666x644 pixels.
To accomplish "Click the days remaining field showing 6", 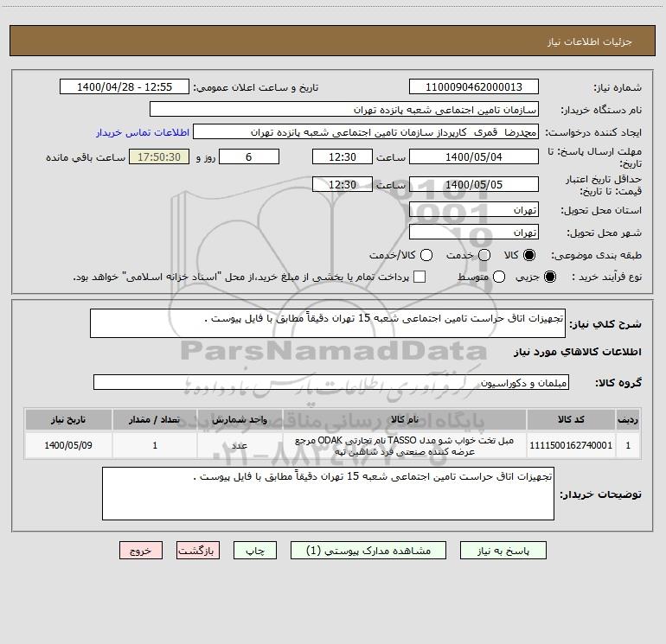I will 249,156.
